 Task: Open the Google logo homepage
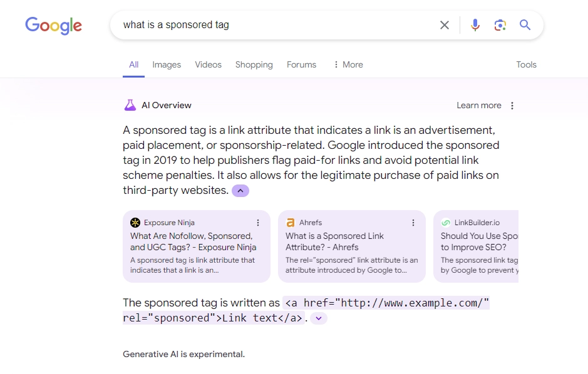pyautogui.click(x=54, y=26)
